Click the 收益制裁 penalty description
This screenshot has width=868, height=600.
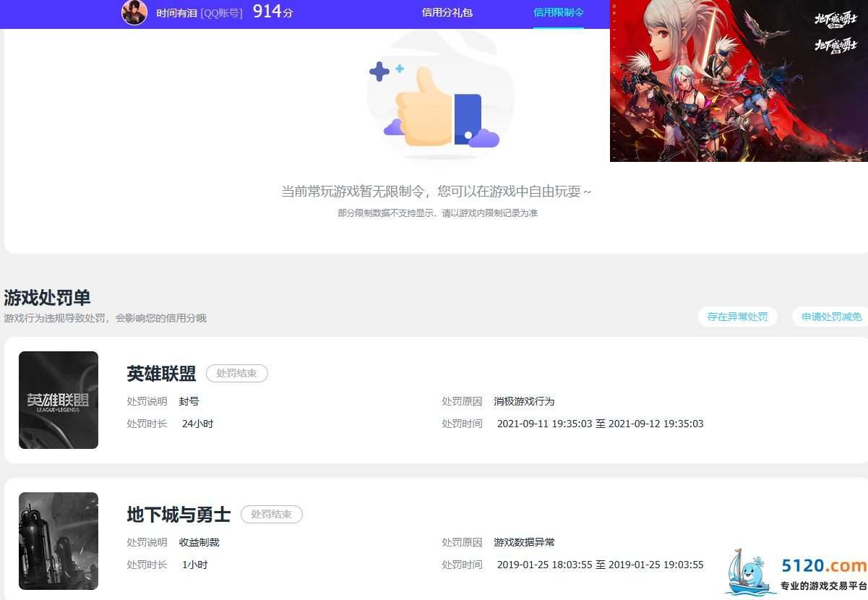pos(199,542)
